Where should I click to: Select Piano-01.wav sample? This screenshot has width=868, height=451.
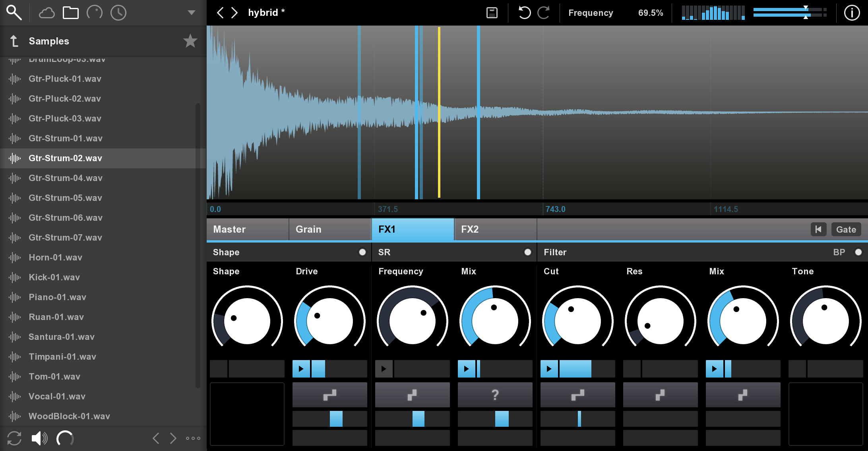(x=99, y=297)
